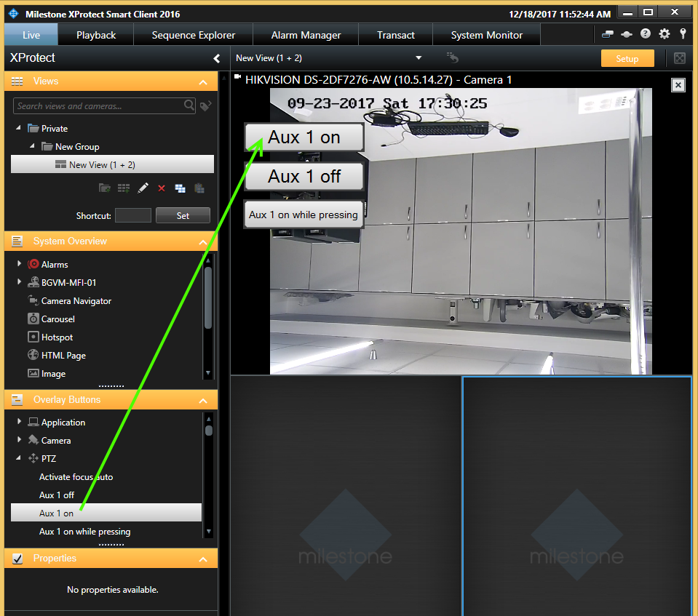Expand the Application overlay group

[19, 421]
